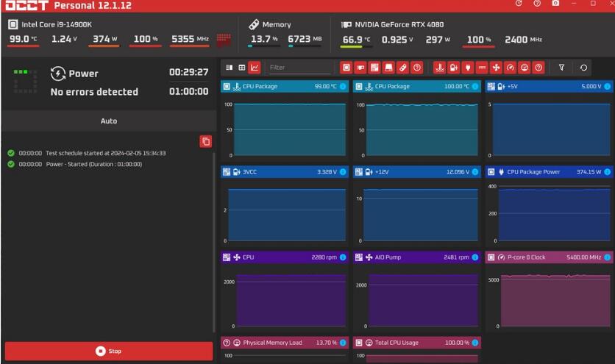The image size is (615, 364).
Task: Toggle the temperature sensor filter icon
Action: 440,68
